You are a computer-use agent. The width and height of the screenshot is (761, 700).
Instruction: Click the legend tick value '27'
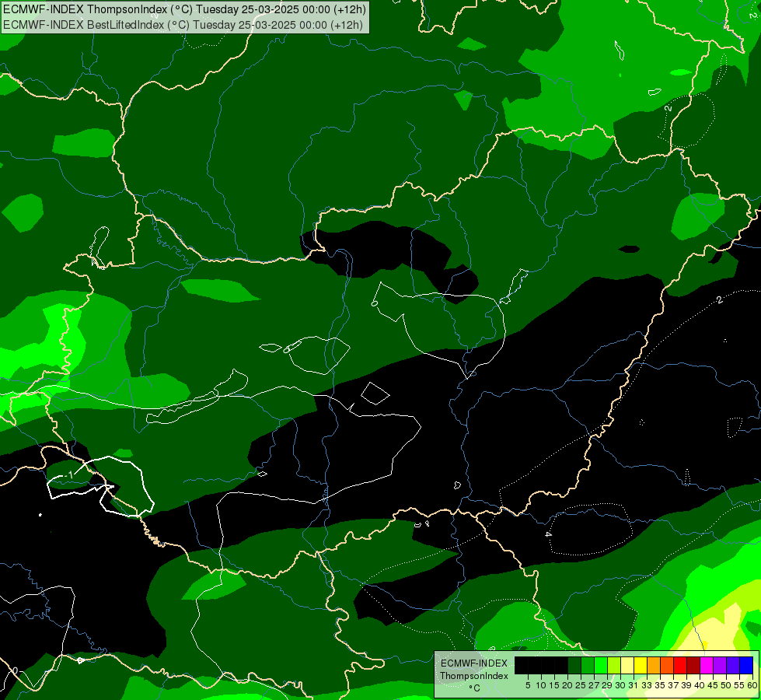coord(594,685)
